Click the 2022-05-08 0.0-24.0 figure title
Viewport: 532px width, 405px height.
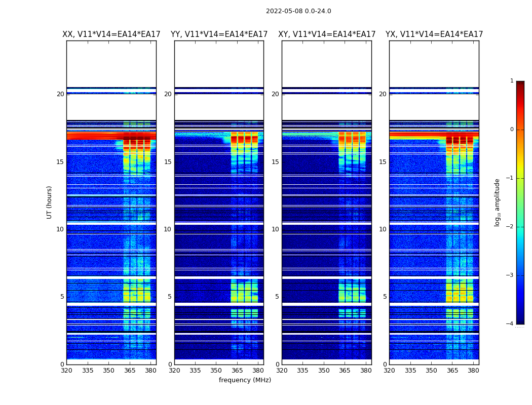(298, 11)
